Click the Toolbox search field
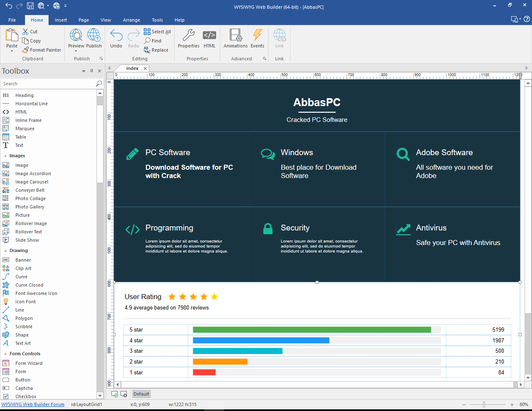 (x=49, y=84)
